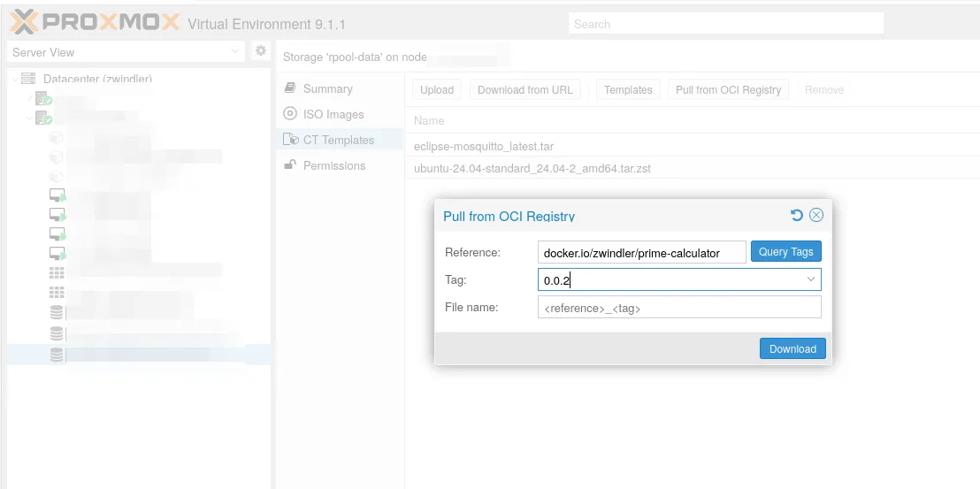
Task: Click the Upload toolbar button
Action: pyautogui.click(x=437, y=89)
